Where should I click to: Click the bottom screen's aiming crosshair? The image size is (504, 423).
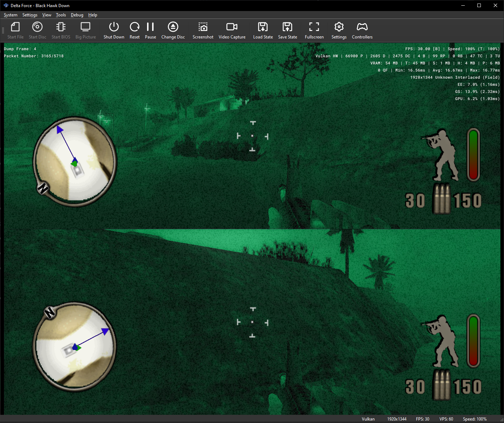pyautogui.click(x=253, y=322)
